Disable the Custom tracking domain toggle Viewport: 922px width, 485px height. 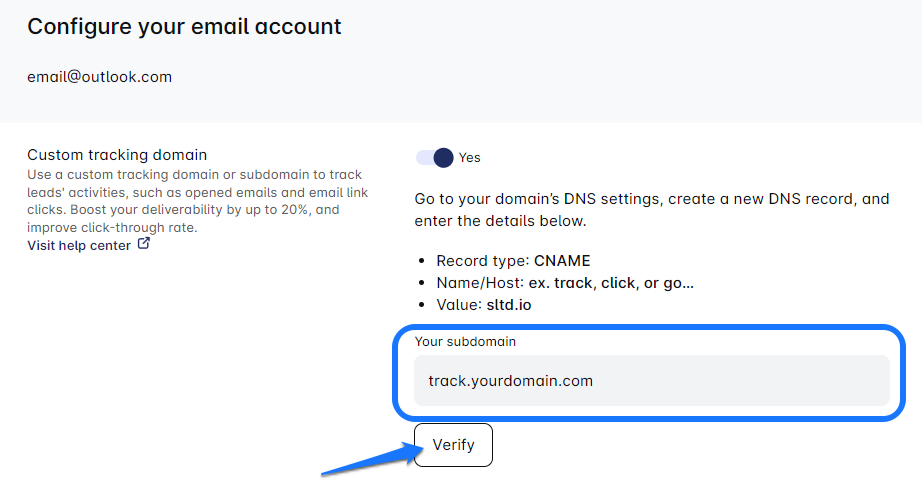435,157
